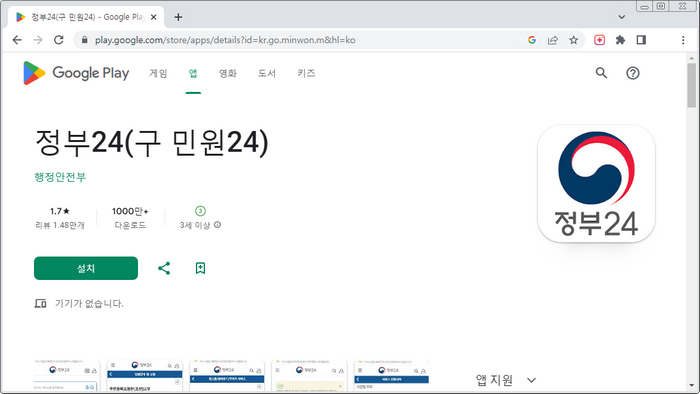Click the 1.7 star rating

click(60, 211)
